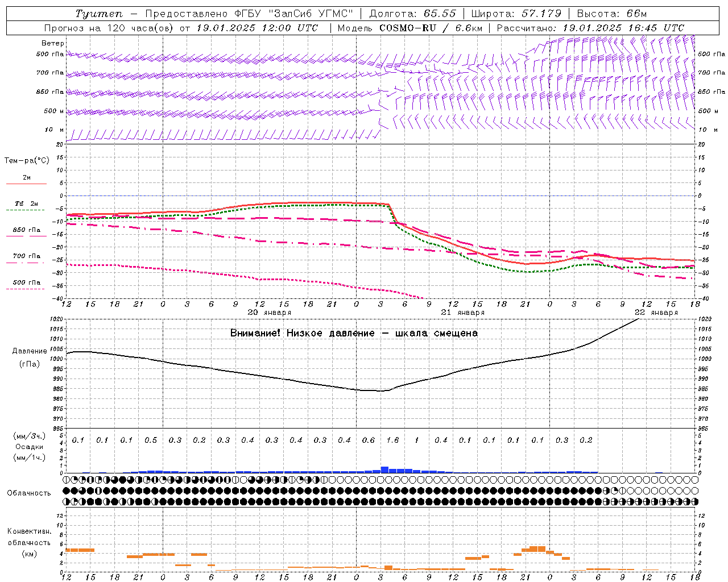Click Прогноз на 120 часа(ов) forecast line
Screen dimensions: 728x582
tap(181, 28)
